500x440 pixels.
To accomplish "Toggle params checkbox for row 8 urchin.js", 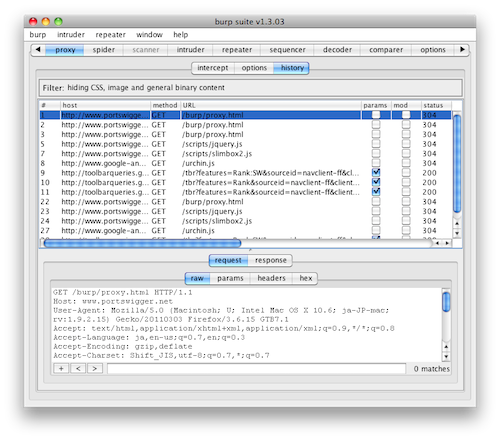I will tap(376, 163).
